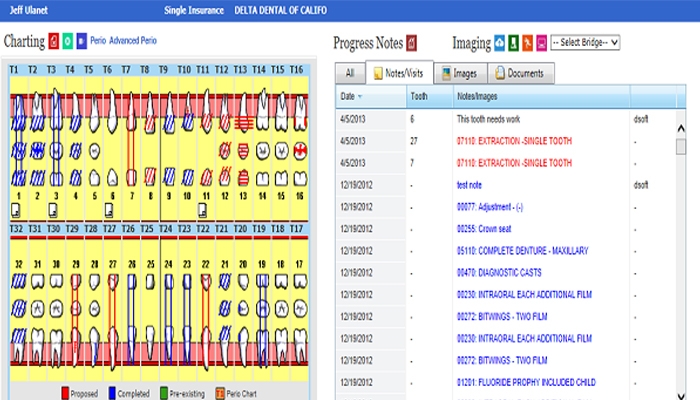Switch to the Documents tab
Screen dimensions: 700x400
click(x=519, y=73)
